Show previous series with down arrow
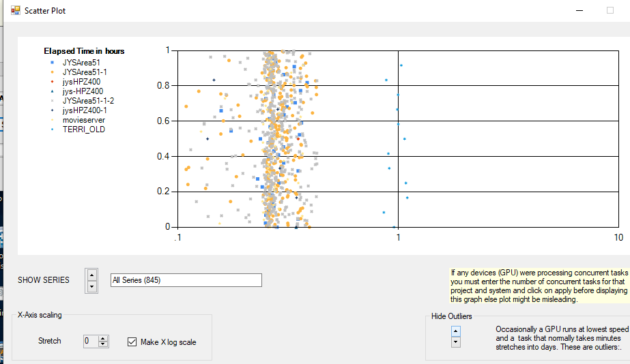Screen dimensions: 630x364 91,286
